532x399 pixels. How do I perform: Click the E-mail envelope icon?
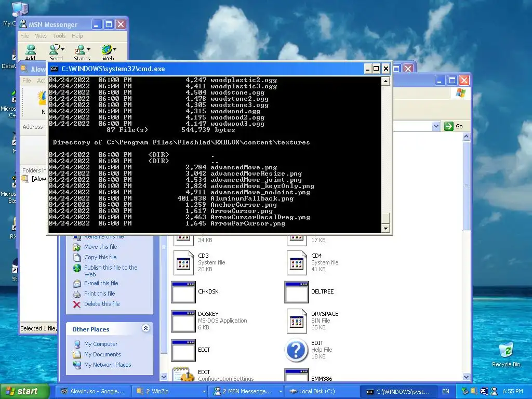[x=77, y=283]
